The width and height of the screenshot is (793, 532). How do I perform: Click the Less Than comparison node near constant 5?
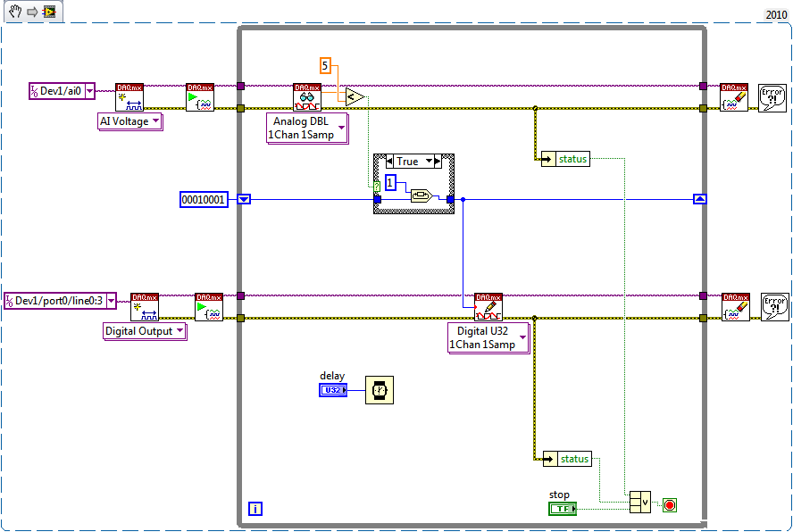(x=351, y=96)
